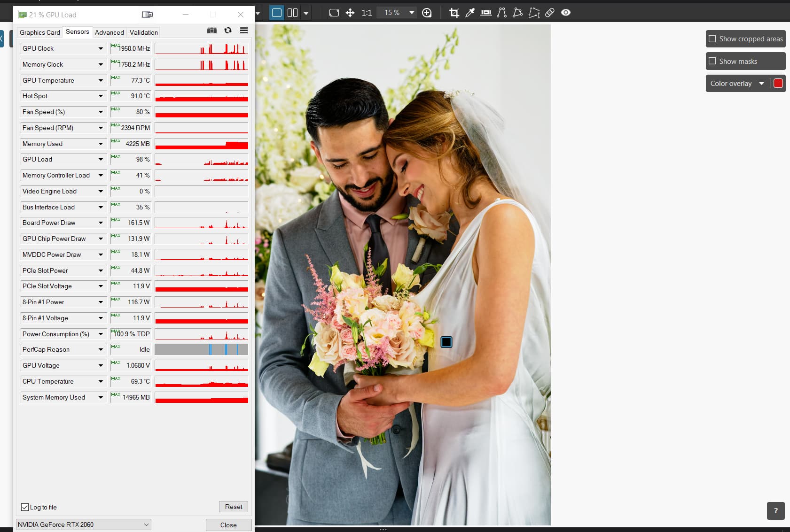Click the red color overlay swatch
Viewport: 790px width, 532px height.
[x=778, y=84]
